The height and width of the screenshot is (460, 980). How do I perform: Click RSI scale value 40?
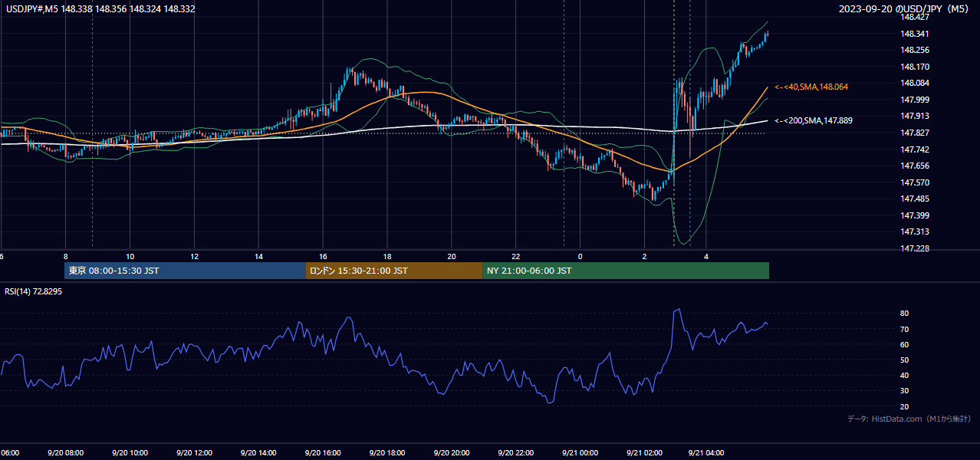tap(905, 376)
